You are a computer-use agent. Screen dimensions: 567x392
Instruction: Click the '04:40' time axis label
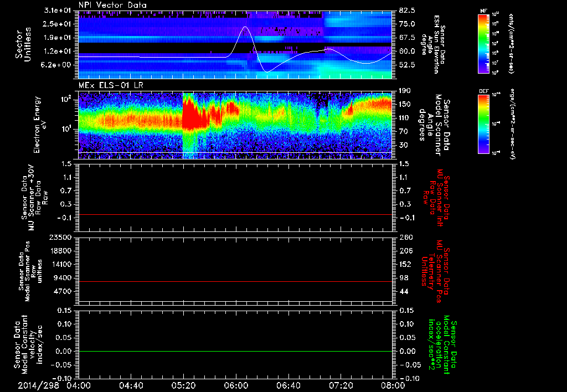pos(131,385)
